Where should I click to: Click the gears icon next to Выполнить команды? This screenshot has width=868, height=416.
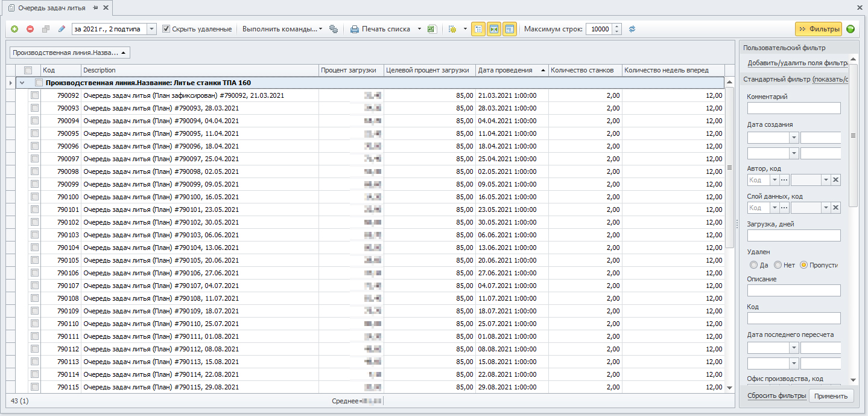334,29
